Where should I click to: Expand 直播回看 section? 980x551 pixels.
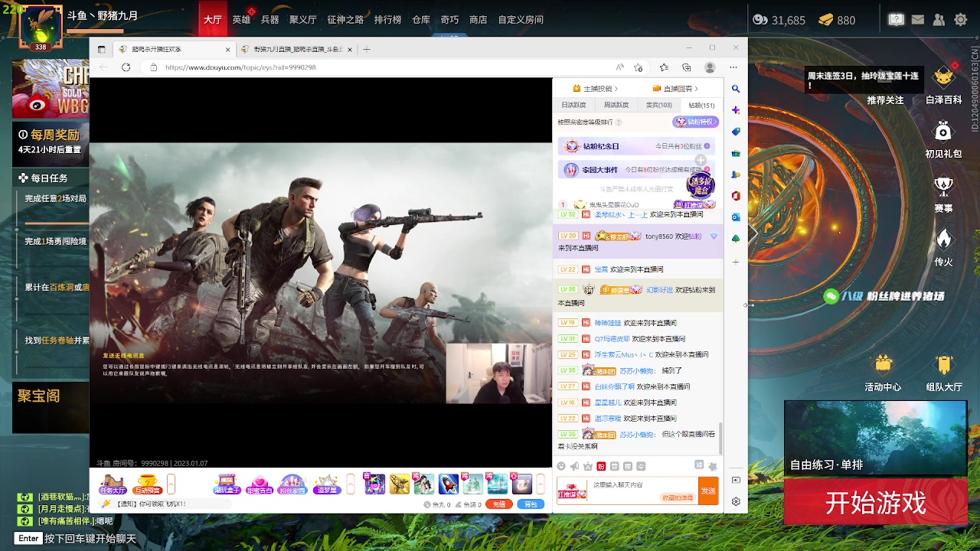[x=675, y=89]
